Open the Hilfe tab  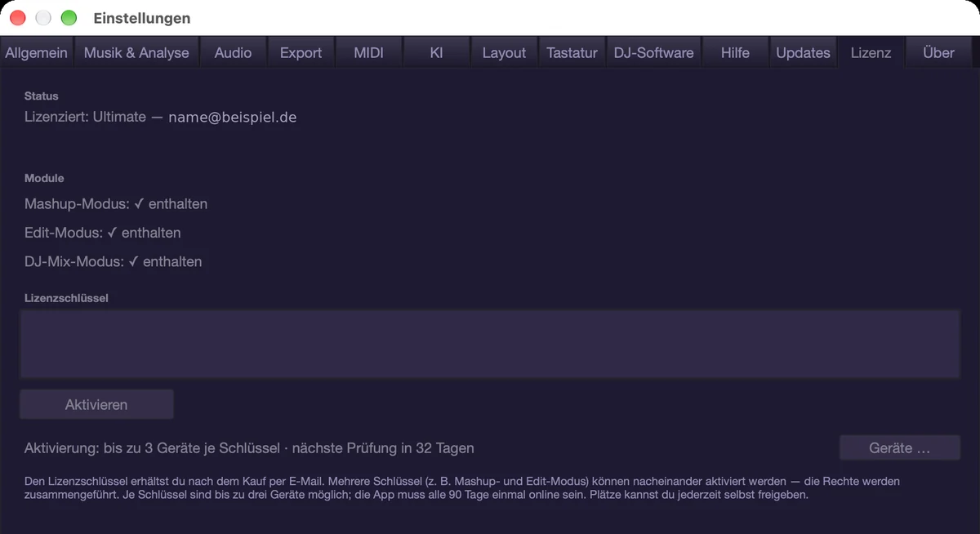pos(735,52)
